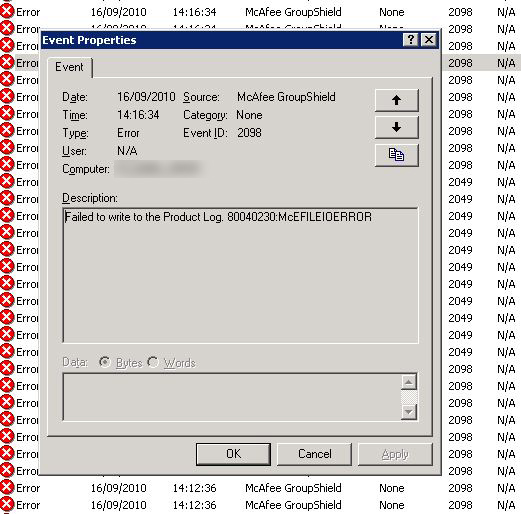Click the Data box scrollbar up arrow
This screenshot has height=514, width=521.
(x=409, y=382)
